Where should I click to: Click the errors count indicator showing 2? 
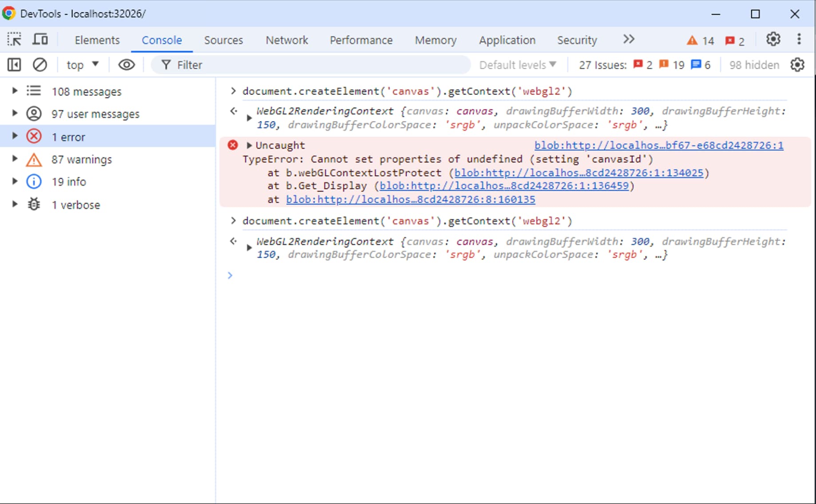[735, 41]
